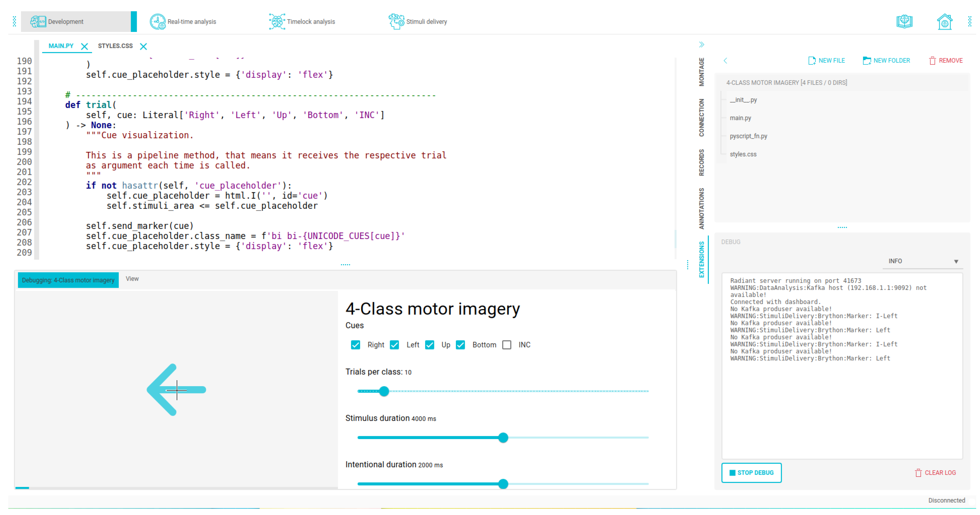
Task: Click the New File document icon
Action: [812, 61]
